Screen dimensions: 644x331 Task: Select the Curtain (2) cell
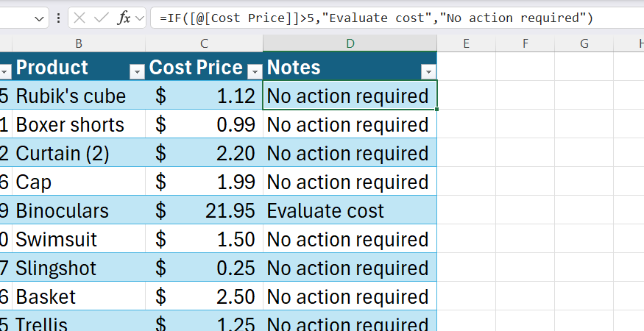click(x=79, y=153)
